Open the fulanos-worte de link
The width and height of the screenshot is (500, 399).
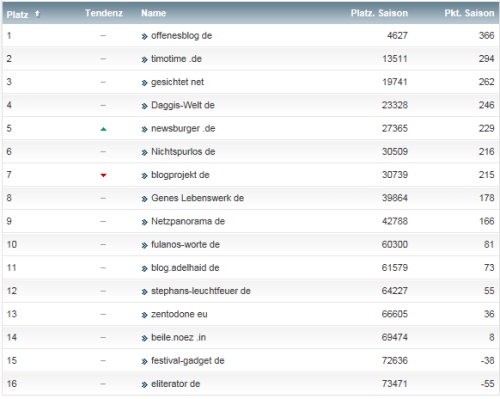coord(185,245)
